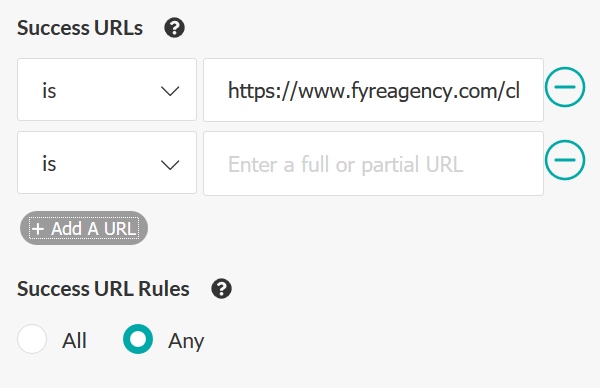Expand second row match-type 'is' dropdown

[x=107, y=163]
